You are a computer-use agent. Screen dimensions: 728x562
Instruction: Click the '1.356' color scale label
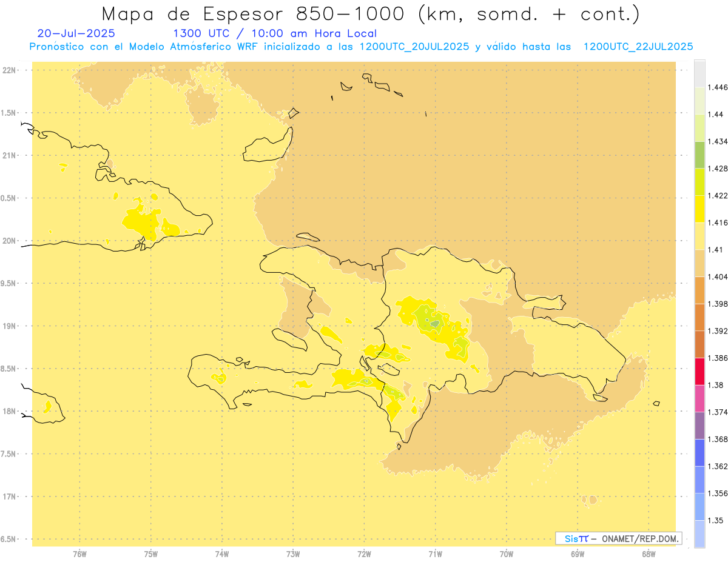click(x=718, y=493)
